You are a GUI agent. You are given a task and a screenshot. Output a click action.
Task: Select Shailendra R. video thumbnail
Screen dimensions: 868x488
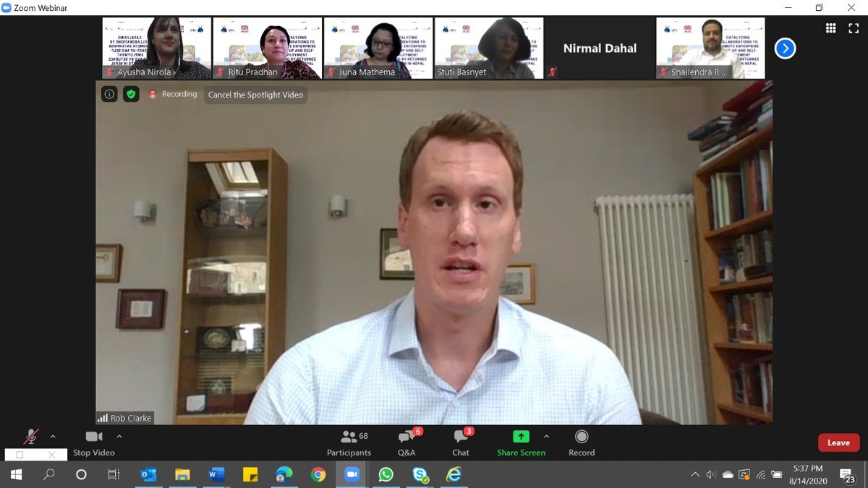[x=710, y=48]
